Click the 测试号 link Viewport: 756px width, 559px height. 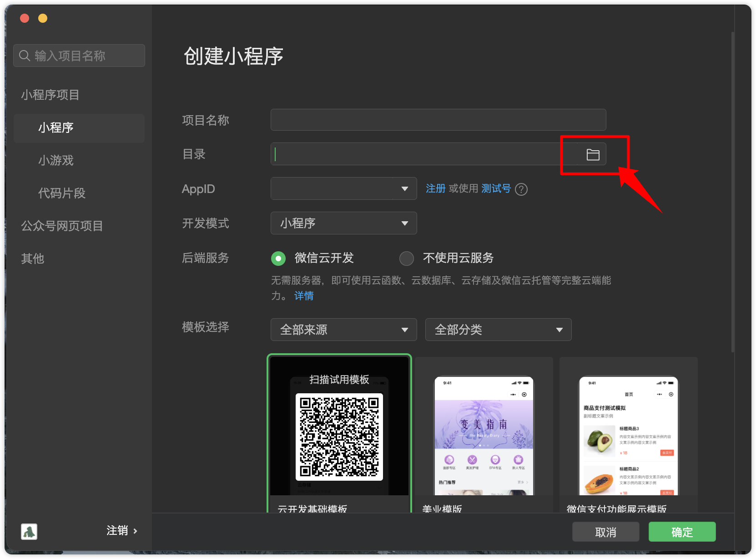[496, 188]
